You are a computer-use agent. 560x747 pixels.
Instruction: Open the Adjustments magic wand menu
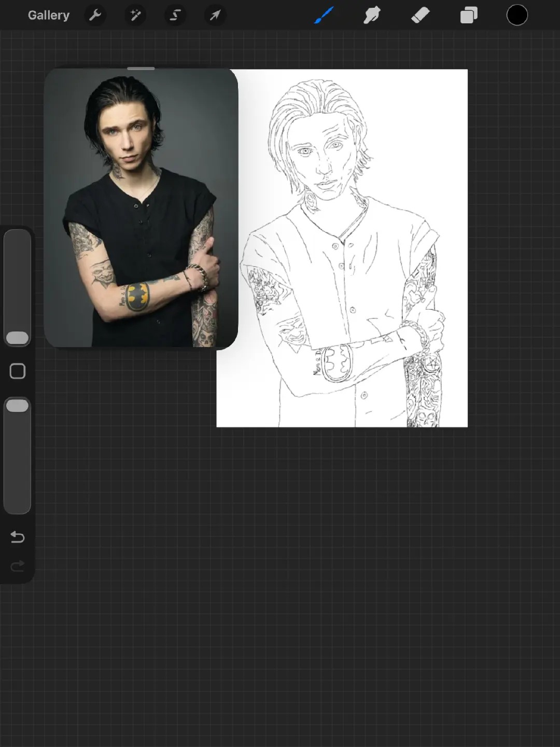pos(135,16)
